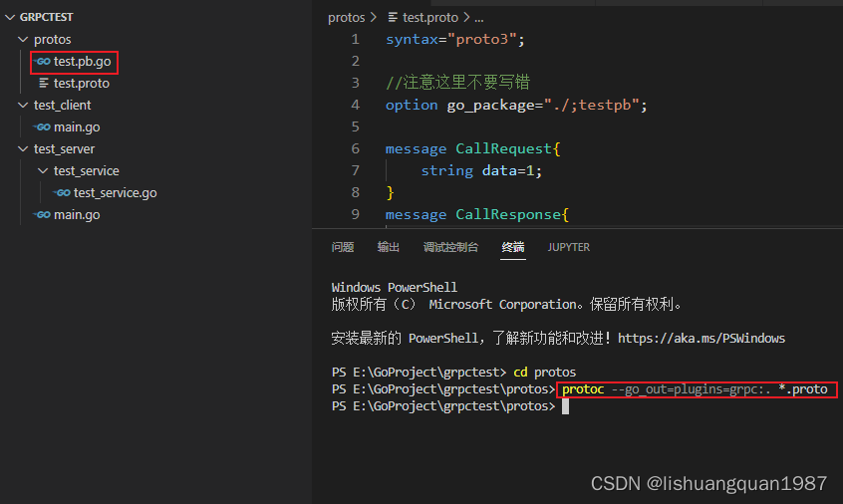Click Go icon of test_client main.go

[42, 127]
